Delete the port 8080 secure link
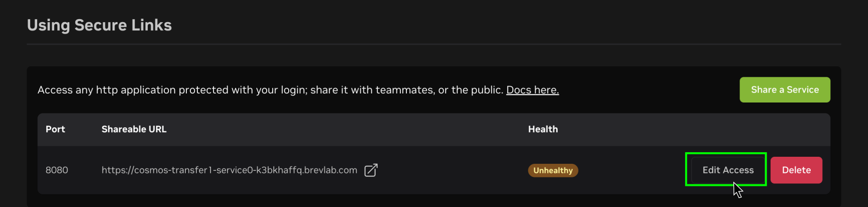 pos(796,170)
